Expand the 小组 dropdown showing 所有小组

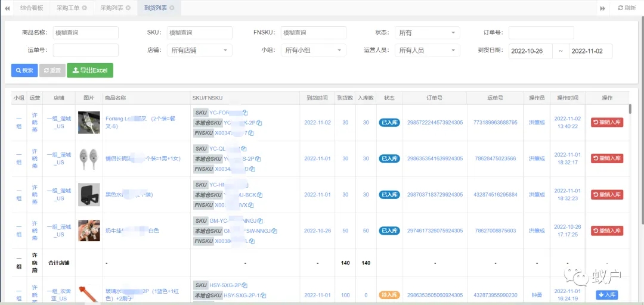(314, 51)
